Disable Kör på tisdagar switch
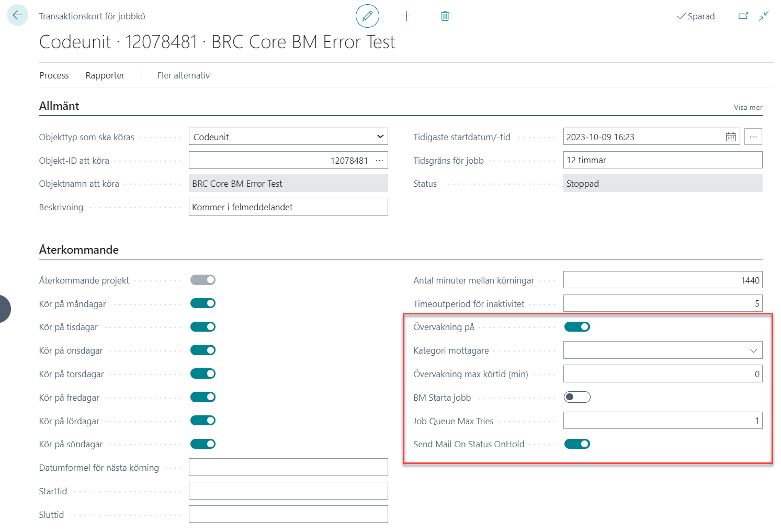This screenshot has width=781, height=532. click(x=203, y=327)
